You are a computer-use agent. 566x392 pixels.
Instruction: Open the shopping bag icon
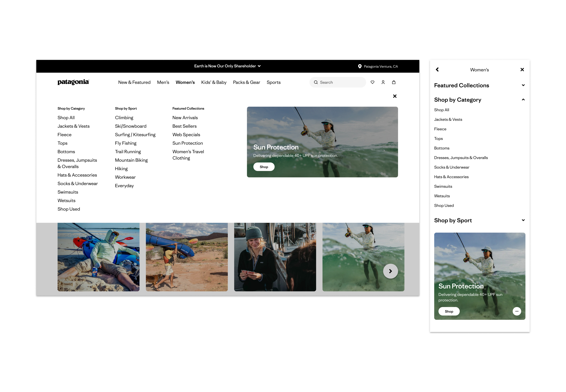(x=393, y=82)
